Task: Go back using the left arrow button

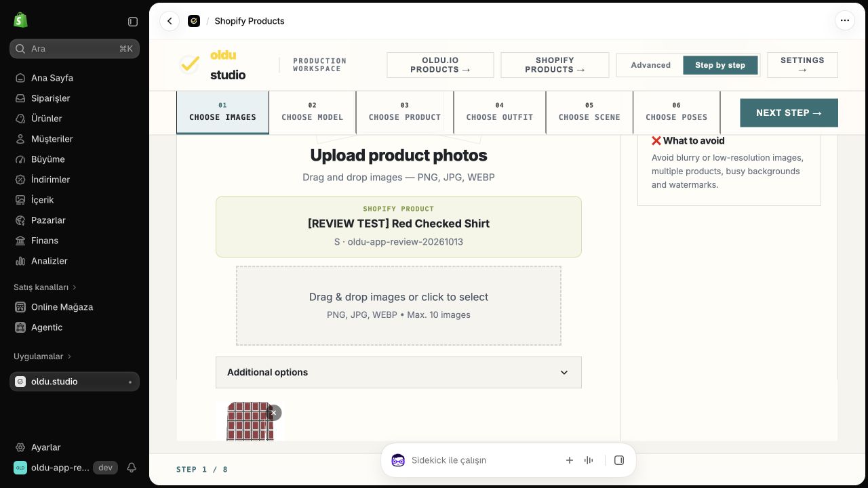Action: click(x=170, y=21)
